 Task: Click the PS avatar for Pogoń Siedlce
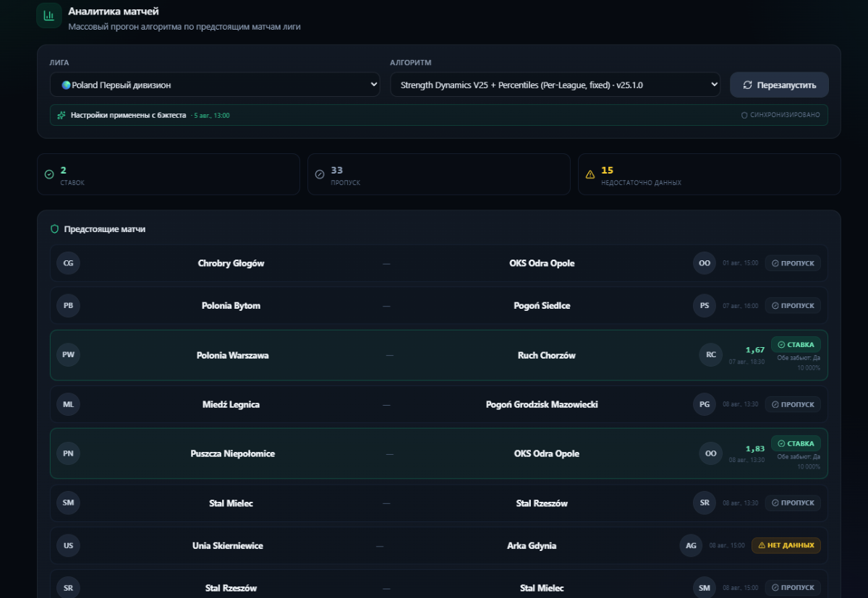pos(705,305)
